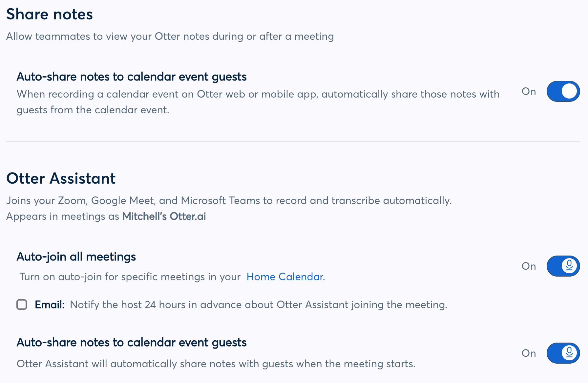Viewport: 588px width, 383px height.
Task: Check the Email notification checkbox
Action: point(22,305)
